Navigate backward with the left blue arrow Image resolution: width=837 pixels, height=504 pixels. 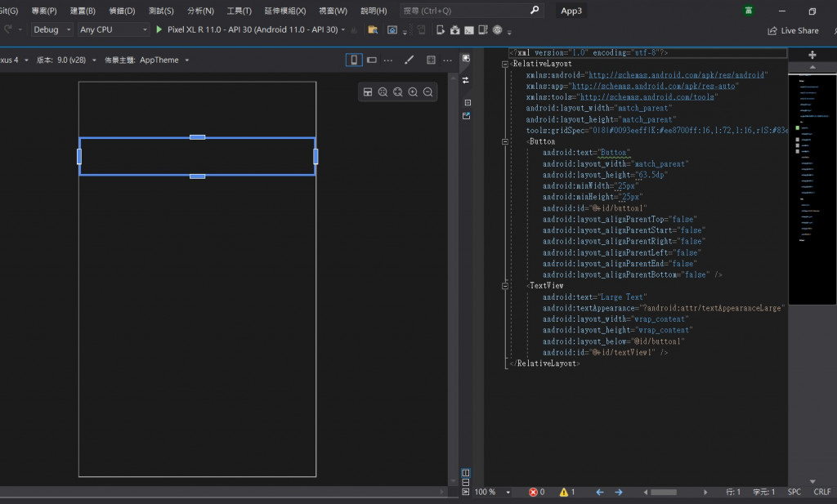(599, 493)
